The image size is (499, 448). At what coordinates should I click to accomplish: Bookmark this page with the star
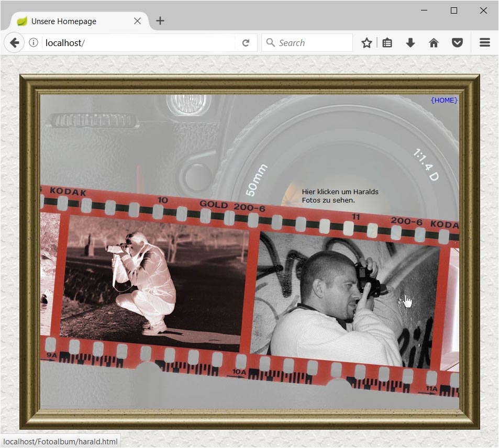(367, 43)
